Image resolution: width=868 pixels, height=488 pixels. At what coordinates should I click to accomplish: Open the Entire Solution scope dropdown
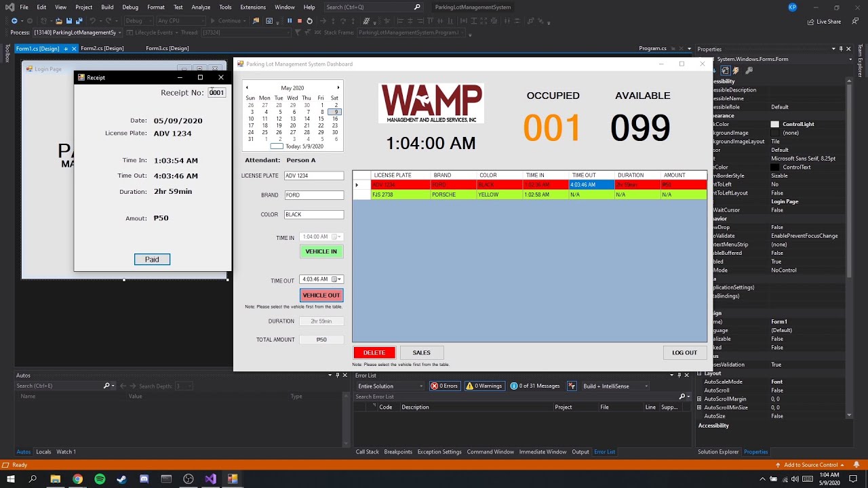click(x=390, y=386)
